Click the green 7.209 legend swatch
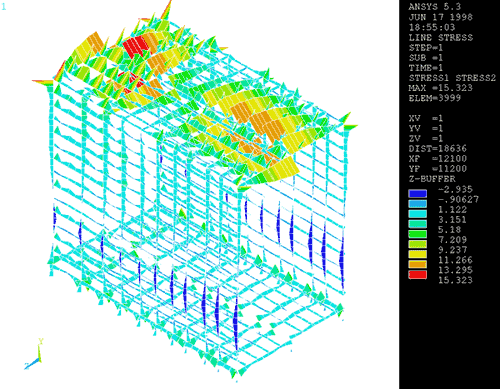Viewport: 500px width, 389px height. (x=418, y=234)
